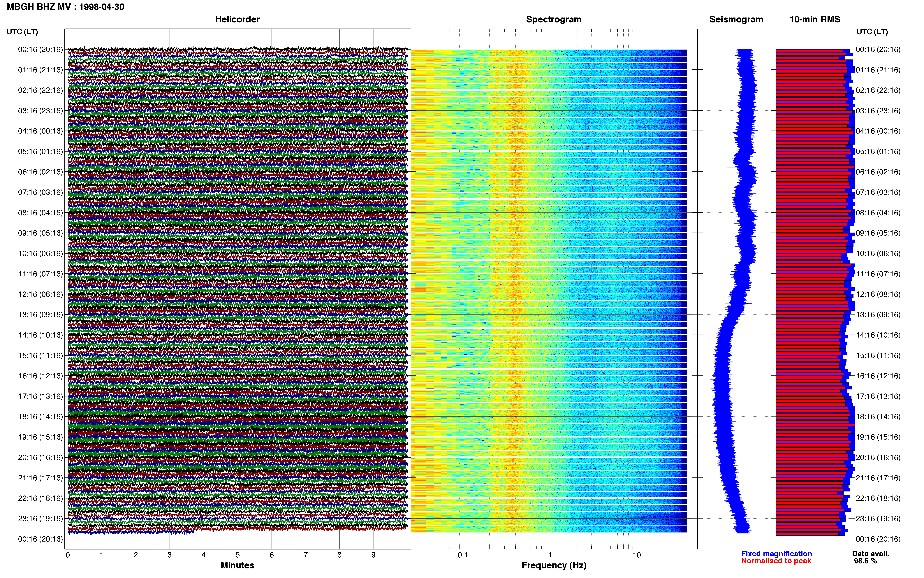
Task: Click the 'Normalised to peak' red legend text
Action: (776, 561)
